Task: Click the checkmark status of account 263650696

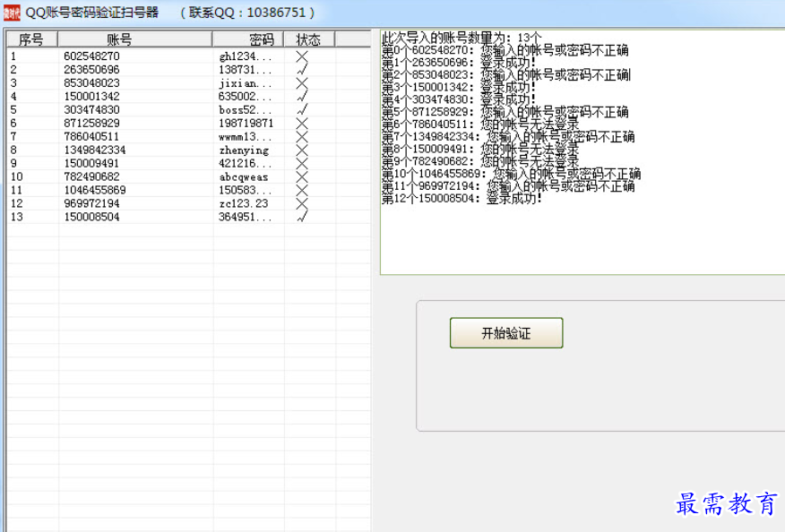Action: click(302, 70)
